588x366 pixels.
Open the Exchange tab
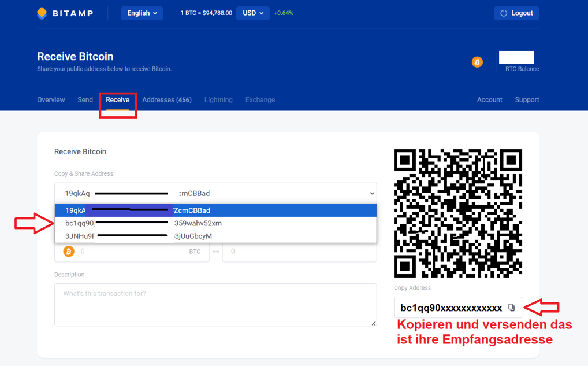(x=260, y=100)
